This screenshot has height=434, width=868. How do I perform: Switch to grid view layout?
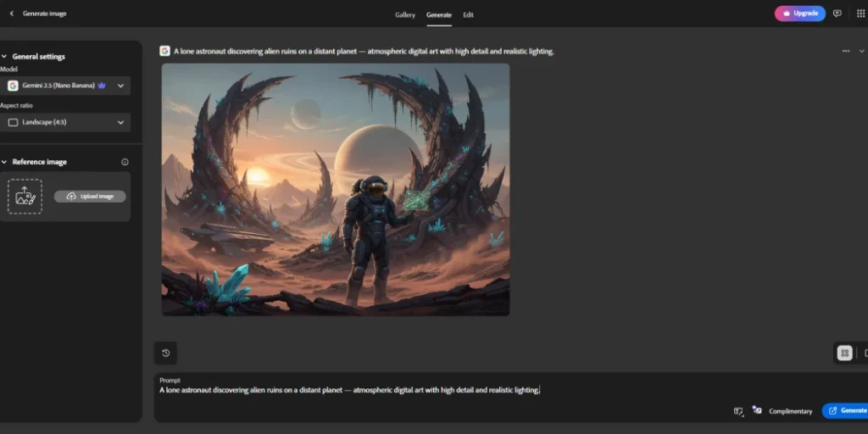pyautogui.click(x=844, y=353)
